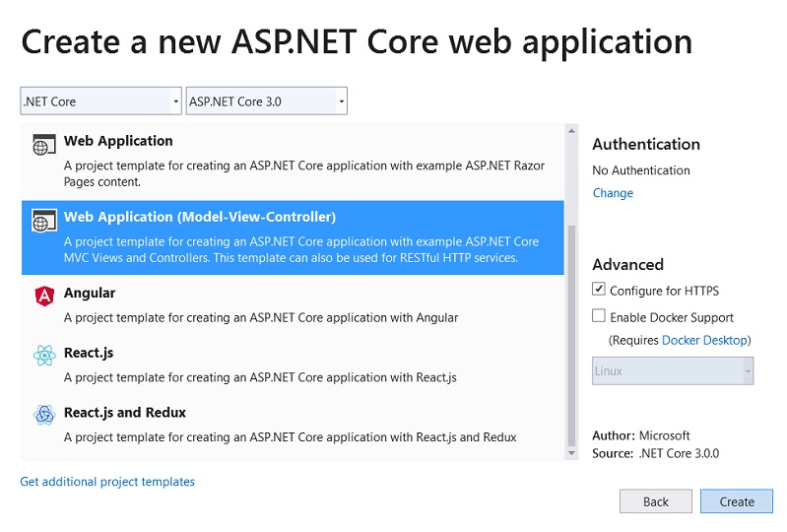Click the Author: Microsoft text

(641, 435)
